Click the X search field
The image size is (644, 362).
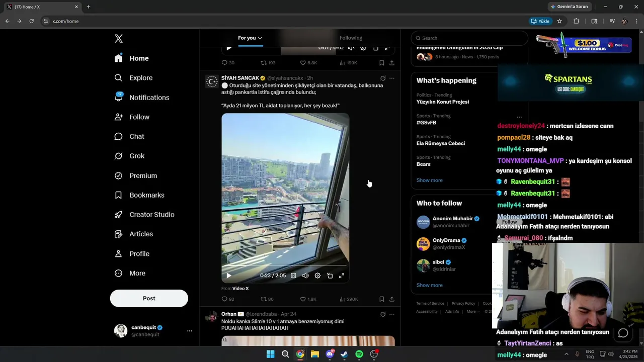click(x=469, y=38)
